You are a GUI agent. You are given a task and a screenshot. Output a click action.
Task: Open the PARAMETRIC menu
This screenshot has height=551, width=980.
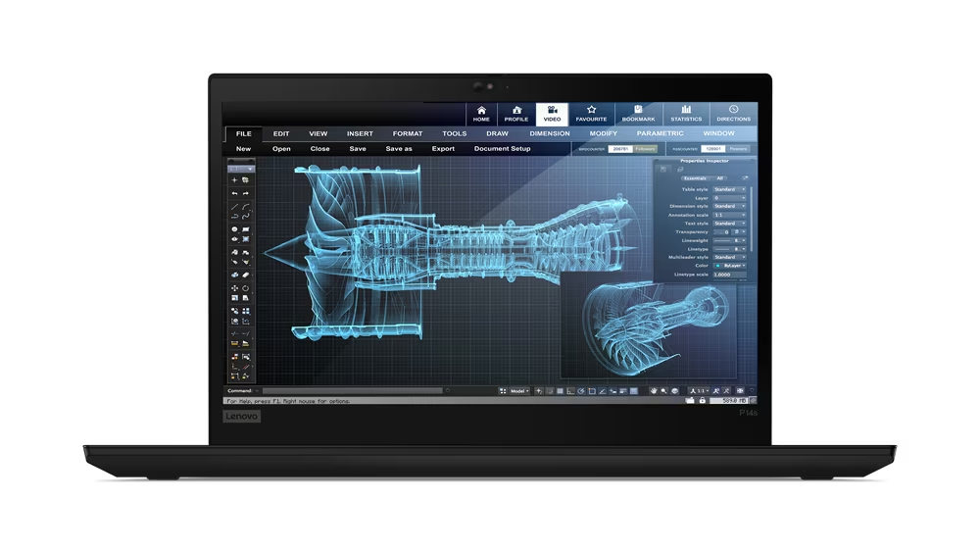(x=660, y=133)
